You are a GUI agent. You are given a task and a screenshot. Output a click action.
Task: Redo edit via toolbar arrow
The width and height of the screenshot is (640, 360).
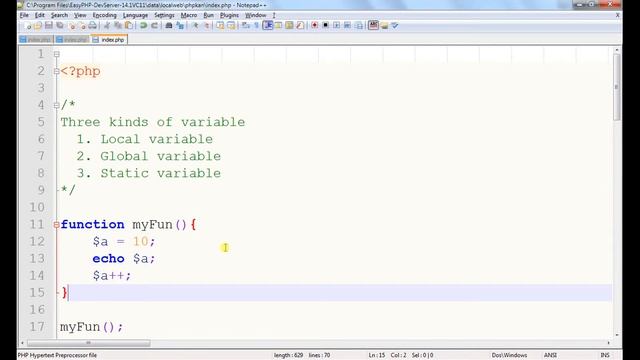pos(154,26)
